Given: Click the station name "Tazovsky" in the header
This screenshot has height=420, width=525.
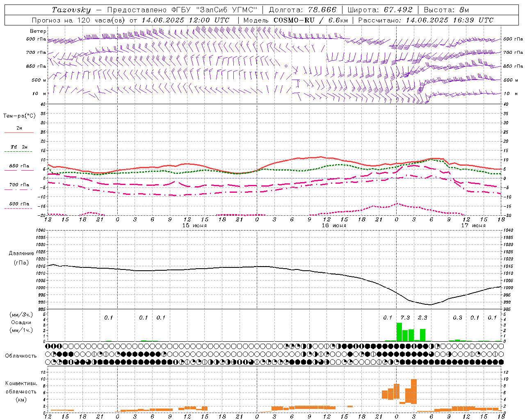Looking at the screenshot, I should [x=71, y=10].
